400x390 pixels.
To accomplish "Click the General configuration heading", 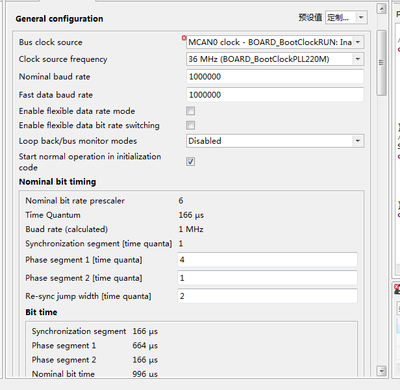I will point(59,19).
